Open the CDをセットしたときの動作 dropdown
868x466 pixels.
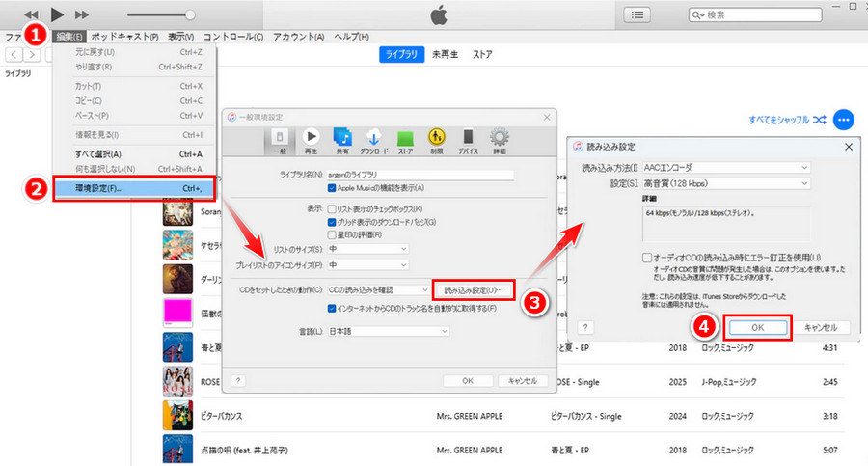[378, 289]
